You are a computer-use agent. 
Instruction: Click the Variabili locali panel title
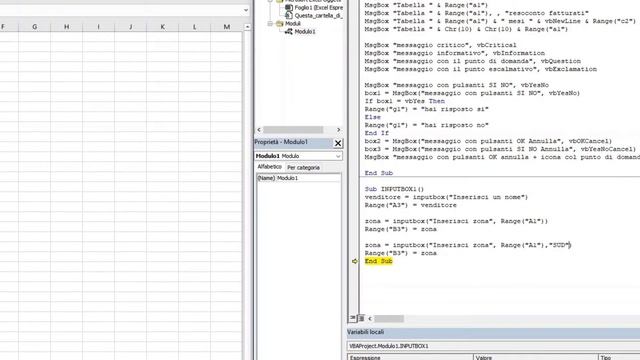tap(365, 332)
